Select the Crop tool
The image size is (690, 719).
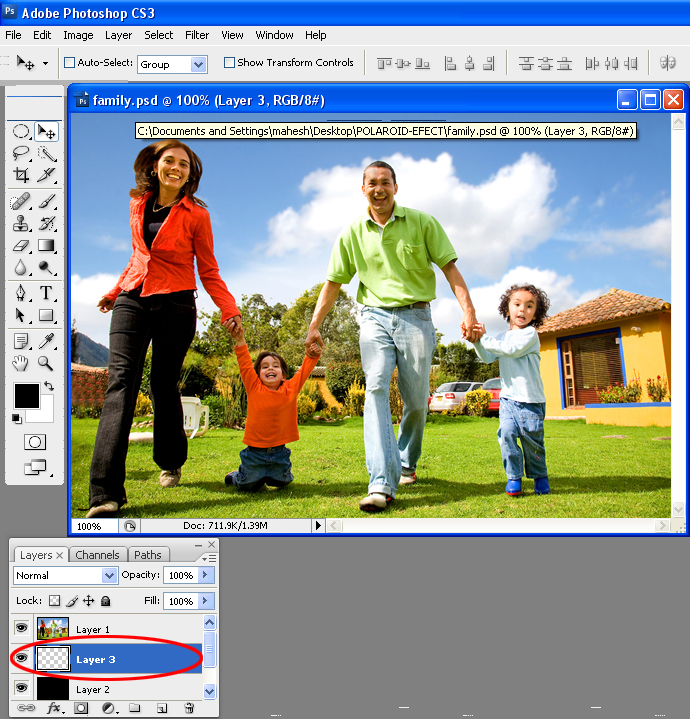[21, 175]
